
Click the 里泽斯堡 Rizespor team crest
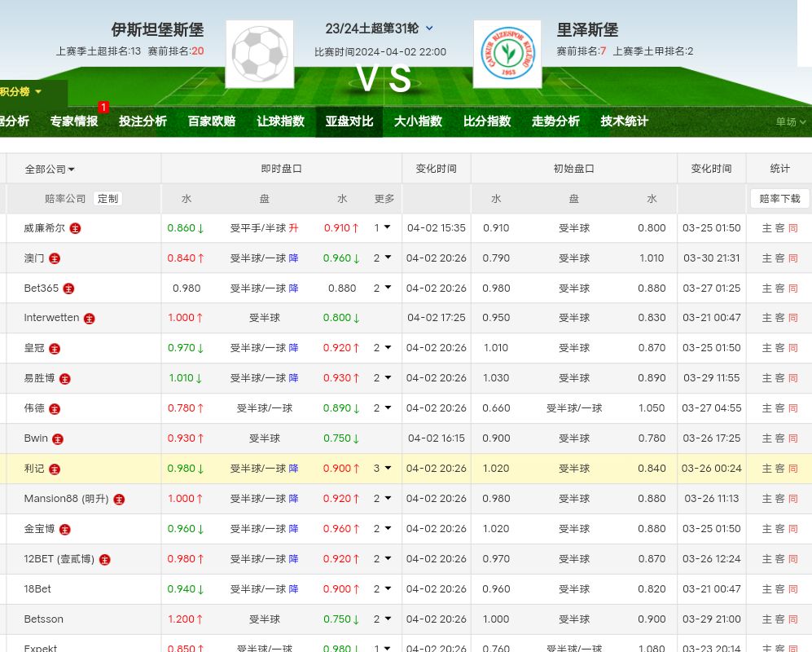507,54
